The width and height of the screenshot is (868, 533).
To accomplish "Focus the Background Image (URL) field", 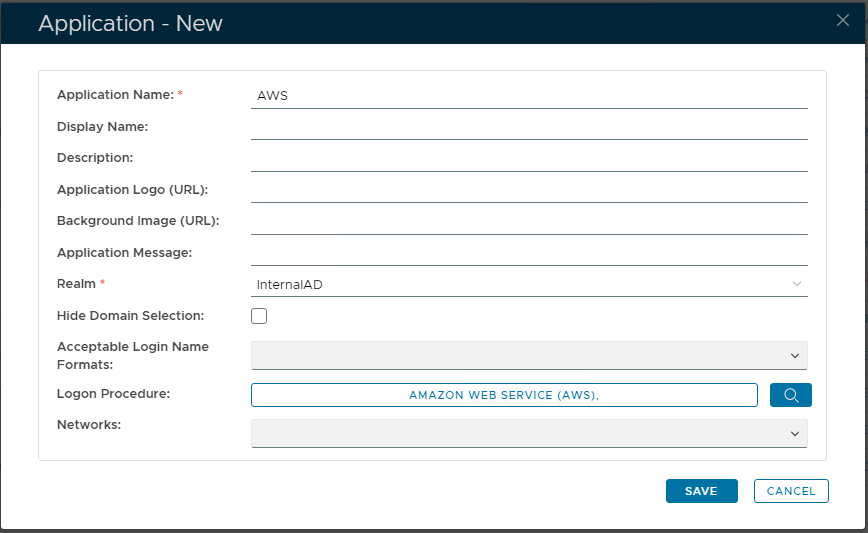I will [528, 221].
